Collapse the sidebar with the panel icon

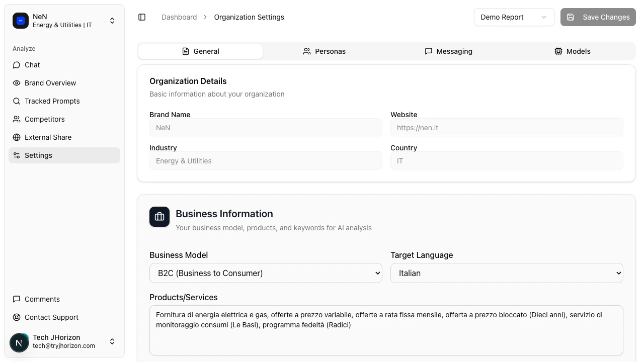coord(142,17)
